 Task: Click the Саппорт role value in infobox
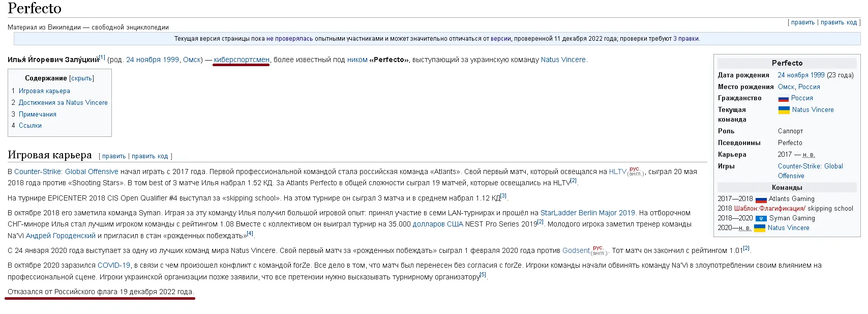click(791, 131)
